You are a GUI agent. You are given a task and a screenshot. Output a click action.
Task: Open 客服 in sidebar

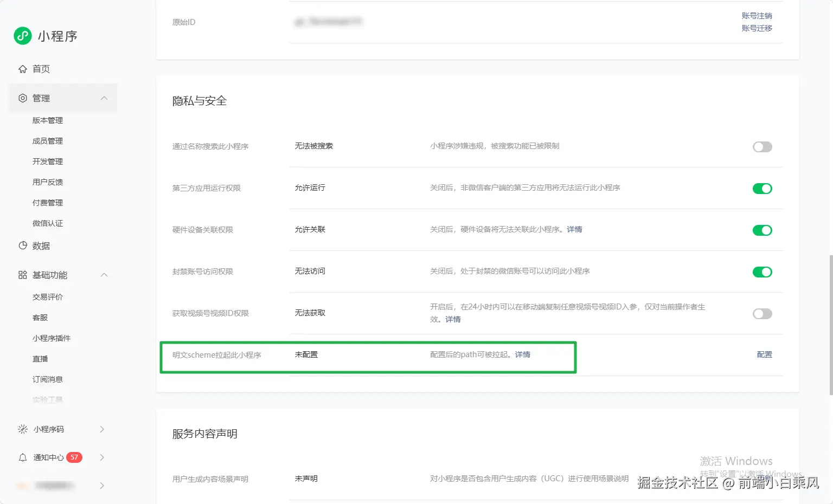pos(40,318)
